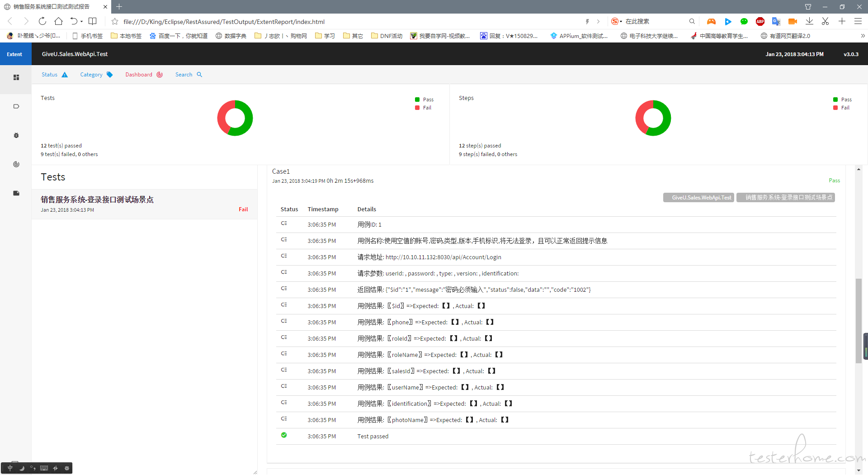Open the search engine selector dropdown
The width and height of the screenshot is (868, 475).
tap(617, 21)
